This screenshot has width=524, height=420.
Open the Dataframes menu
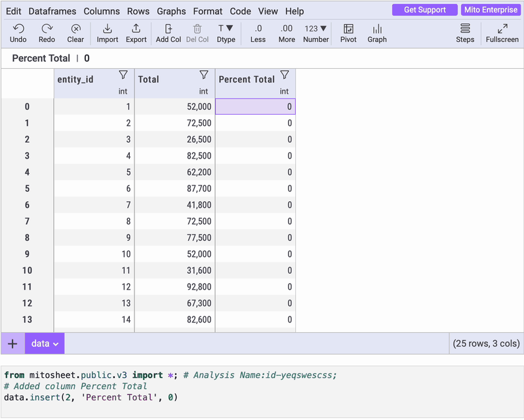point(52,11)
